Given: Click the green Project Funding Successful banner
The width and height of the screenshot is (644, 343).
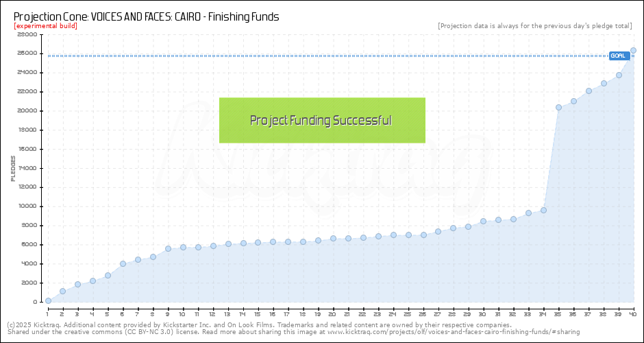Looking at the screenshot, I should point(322,120).
